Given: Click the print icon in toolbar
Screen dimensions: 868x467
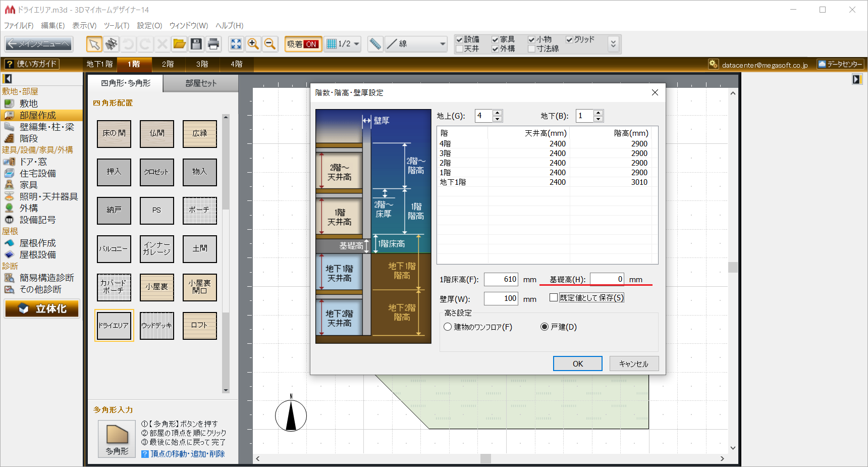Looking at the screenshot, I should tap(213, 44).
